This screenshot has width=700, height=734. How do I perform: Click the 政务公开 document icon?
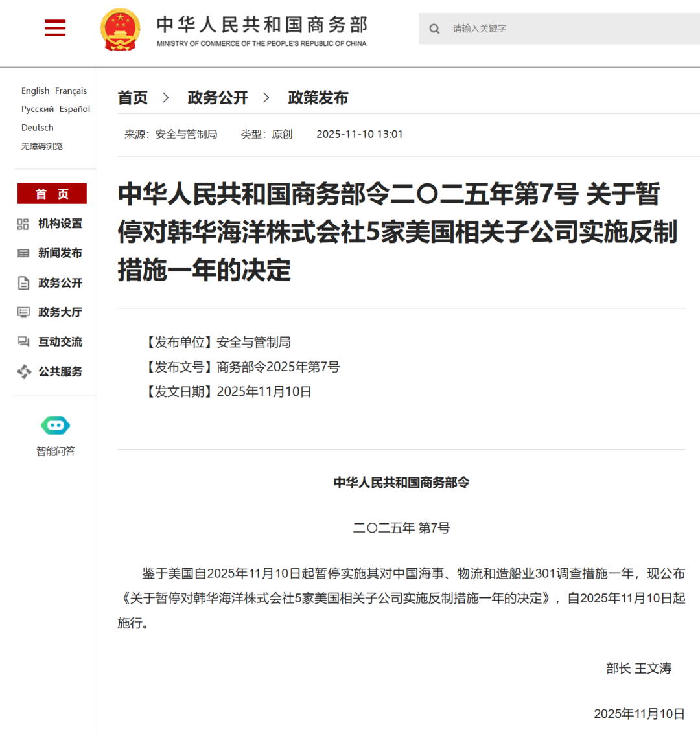pos(23,282)
